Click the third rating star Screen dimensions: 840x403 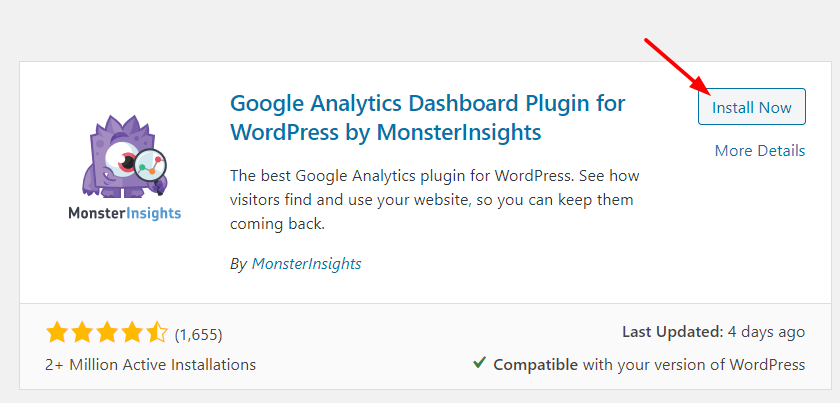click(107, 333)
